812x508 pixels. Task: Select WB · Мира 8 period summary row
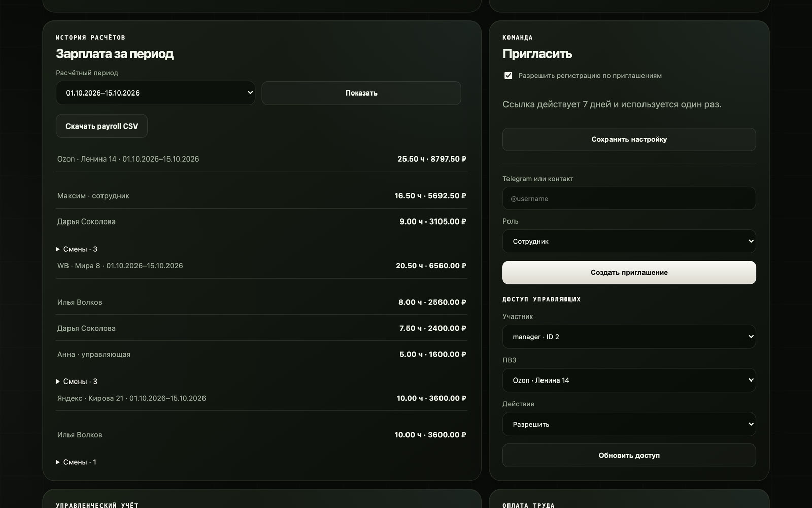pyautogui.click(x=261, y=266)
